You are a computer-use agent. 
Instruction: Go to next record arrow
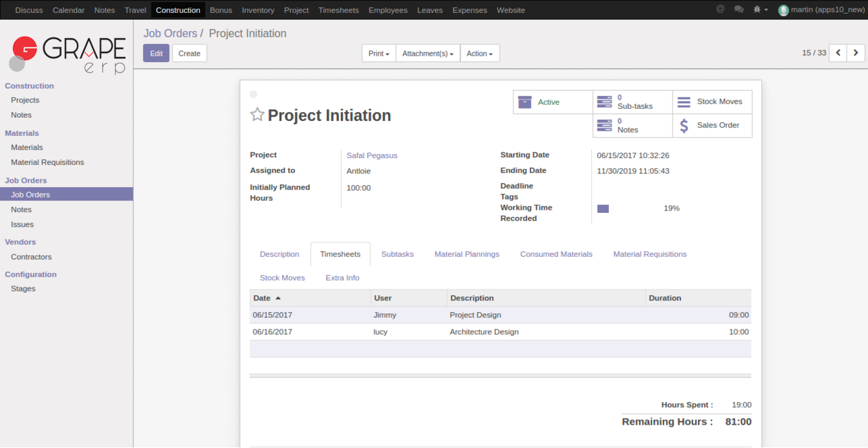click(x=856, y=53)
